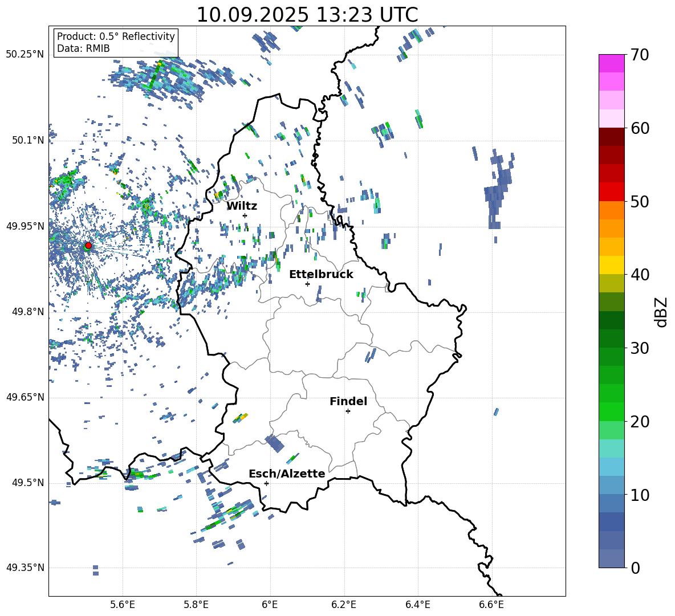
Task: Click the 49.8°N latitude label
Action: [x=27, y=312]
